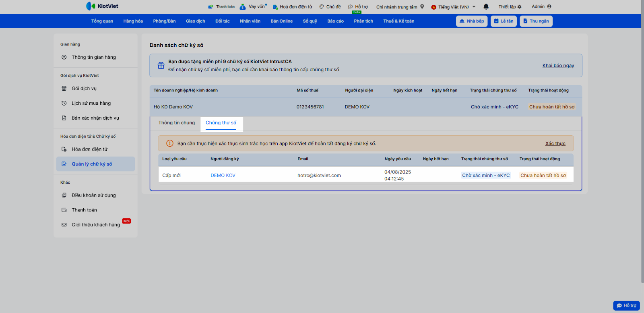Open the Nhà bếp kitchen screen
This screenshot has width=644, height=313.
coord(472,21)
